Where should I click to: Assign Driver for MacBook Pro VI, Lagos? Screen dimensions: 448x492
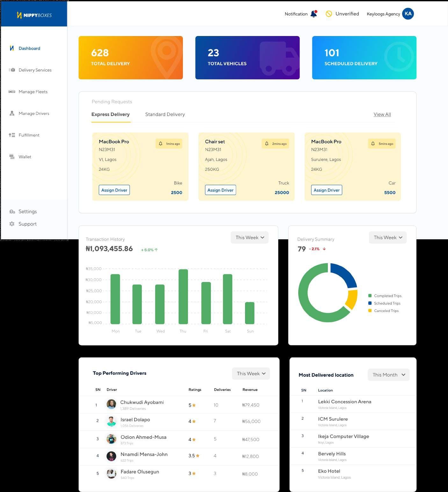click(114, 190)
